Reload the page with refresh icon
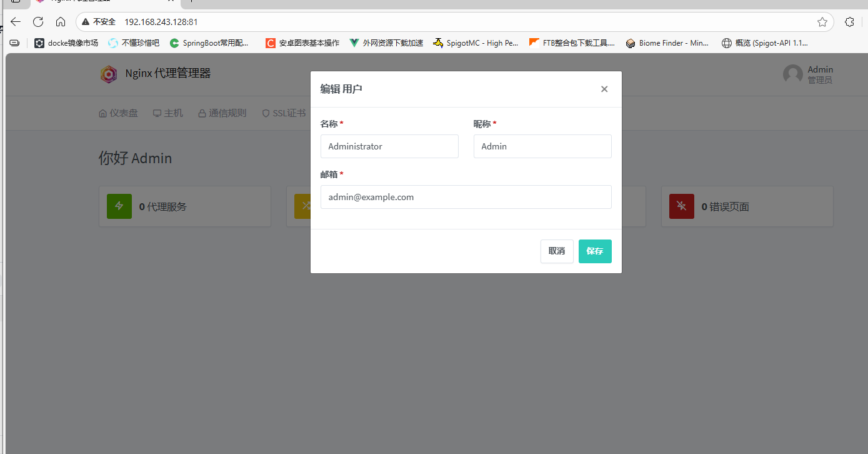The width and height of the screenshot is (868, 454). pyautogui.click(x=38, y=22)
